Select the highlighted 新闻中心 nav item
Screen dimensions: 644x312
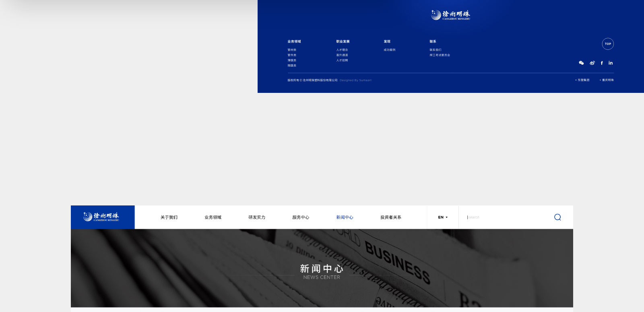coord(345,218)
